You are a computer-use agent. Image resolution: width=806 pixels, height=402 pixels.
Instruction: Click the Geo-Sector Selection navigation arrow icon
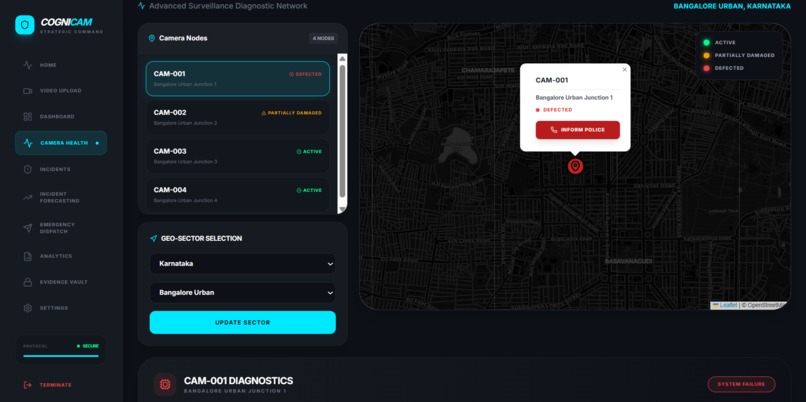153,239
